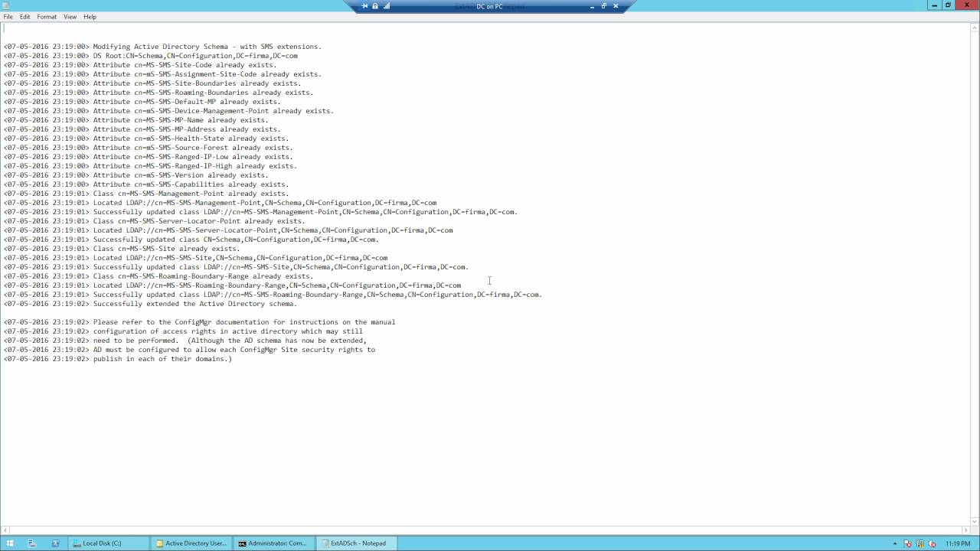
Task: Launch Server Manager from the taskbar
Action: pos(32,543)
